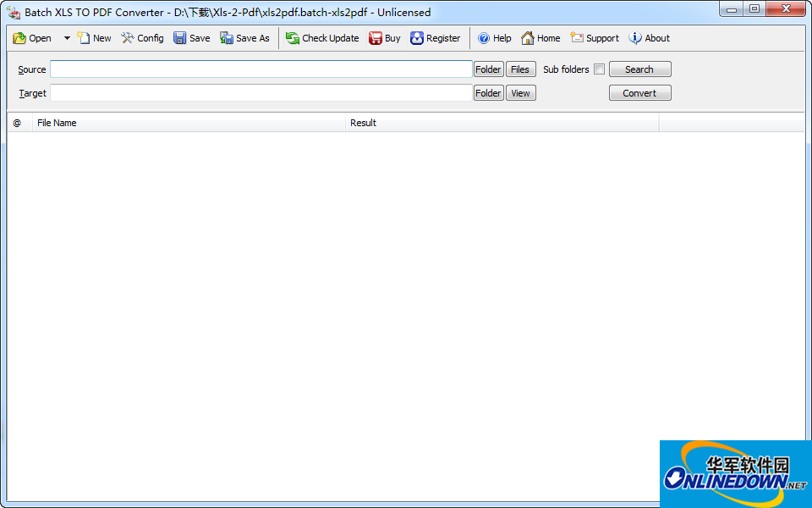Sort by the File Name column header
Image resolution: width=812 pixels, height=508 pixels.
tap(189, 123)
